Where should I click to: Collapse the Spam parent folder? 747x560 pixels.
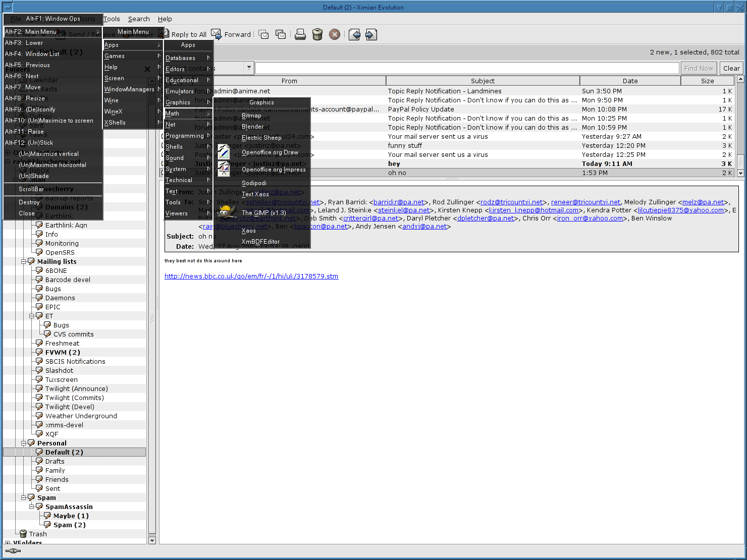point(23,498)
